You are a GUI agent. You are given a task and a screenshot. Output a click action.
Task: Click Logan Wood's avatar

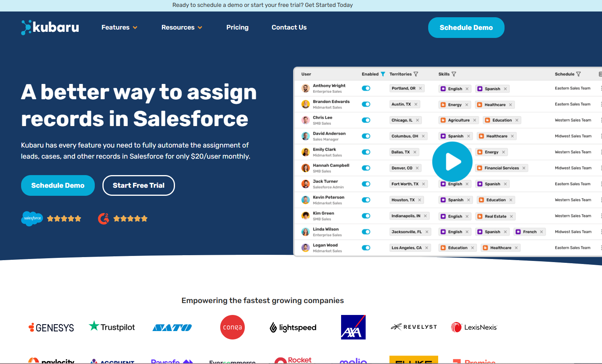305,248
